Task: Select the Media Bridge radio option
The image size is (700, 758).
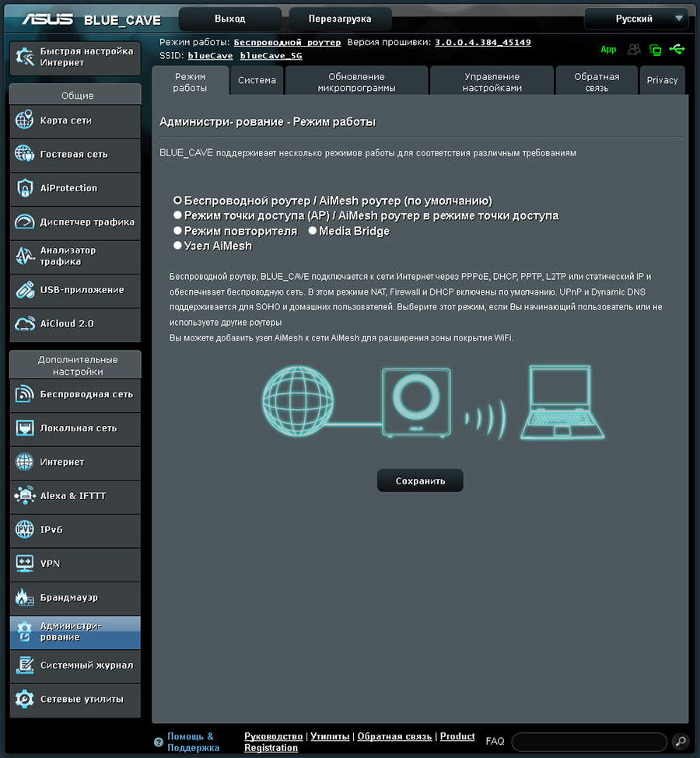Action: coord(313,231)
